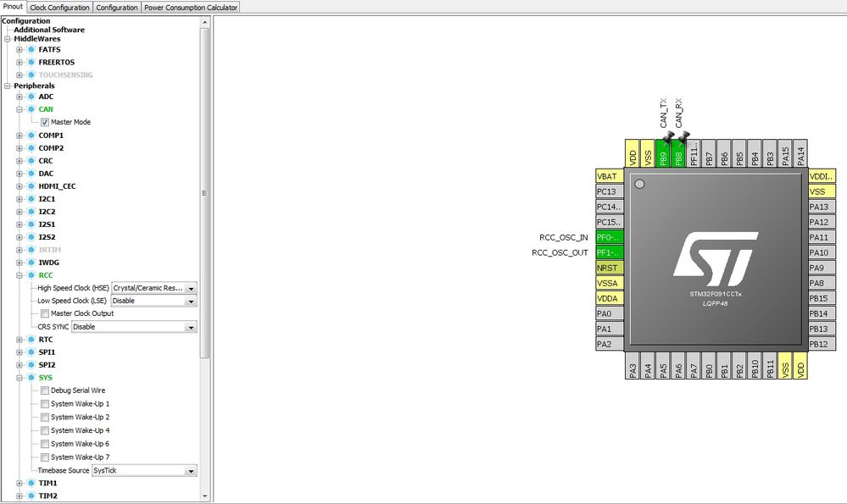Collapse the MiddleWares tree section

coord(8,39)
